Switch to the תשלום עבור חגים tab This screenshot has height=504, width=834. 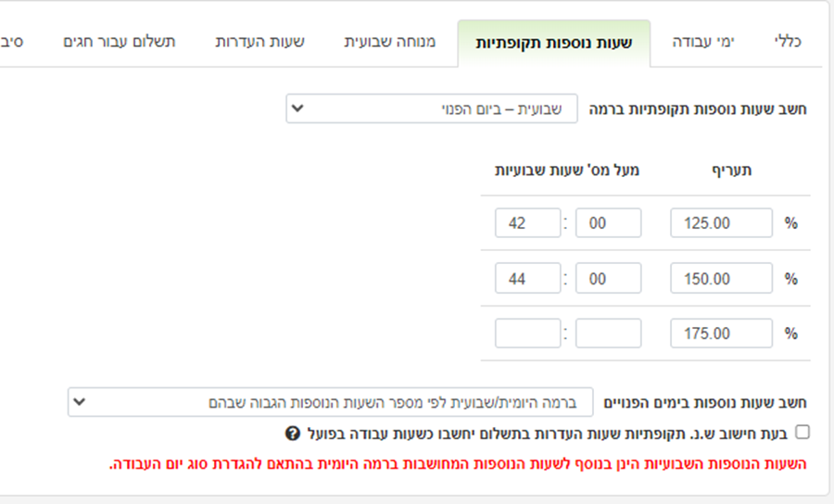(120, 42)
